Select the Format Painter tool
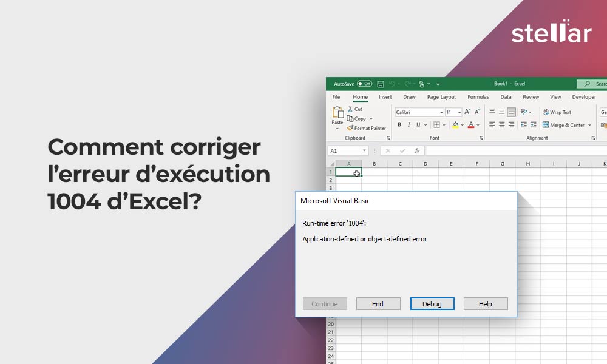Viewport: 607px width, 364px height. tap(366, 128)
